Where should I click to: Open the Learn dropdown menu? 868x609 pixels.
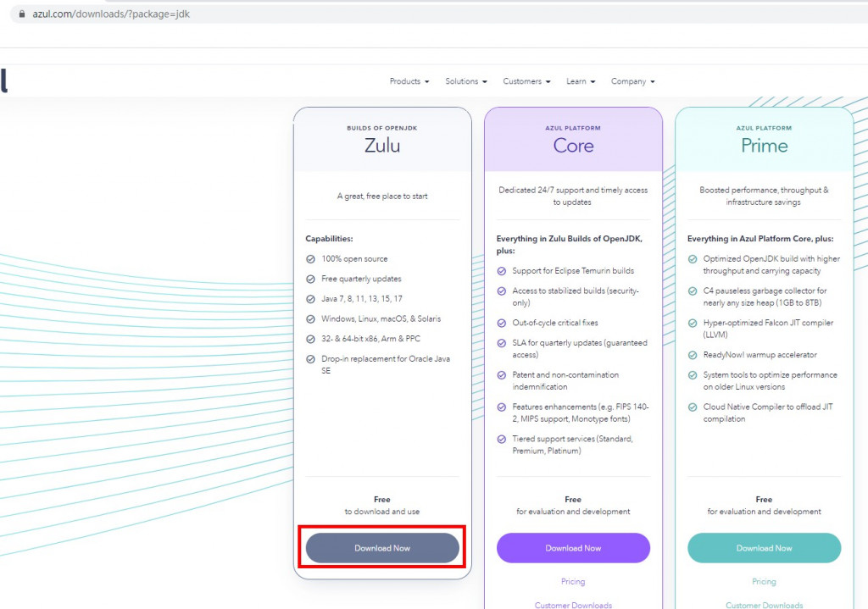(x=580, y=81)
